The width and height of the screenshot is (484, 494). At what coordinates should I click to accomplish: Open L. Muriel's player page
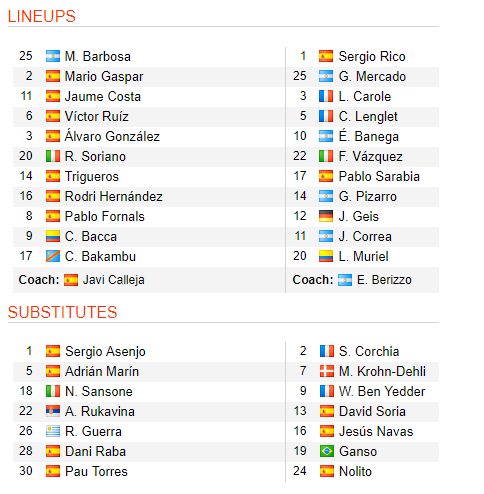pos(364,256)
